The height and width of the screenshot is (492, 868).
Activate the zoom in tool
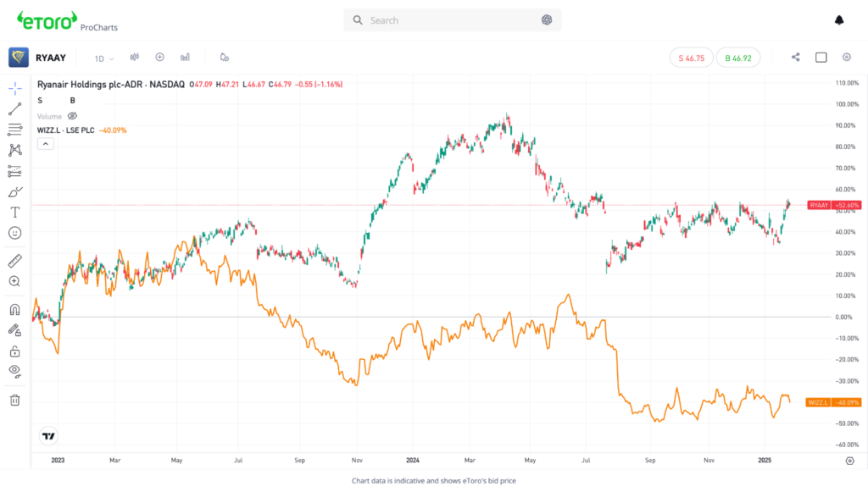pyautogui.click(x=15, y=281)
